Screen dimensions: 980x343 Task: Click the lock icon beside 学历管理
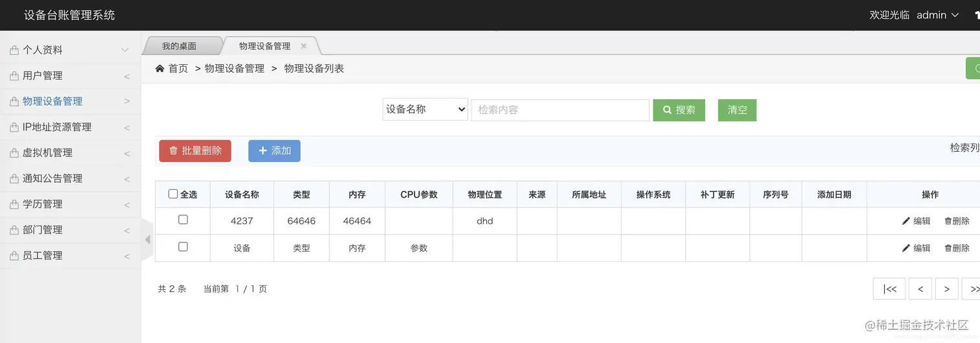[x=14, y=204]
